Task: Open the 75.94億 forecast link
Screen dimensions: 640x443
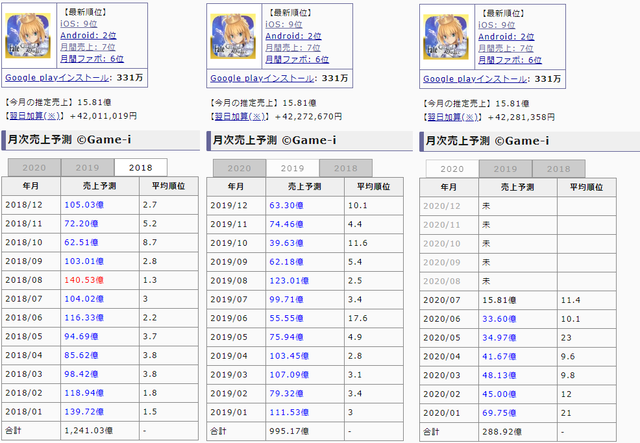Action: click(286, 337)
